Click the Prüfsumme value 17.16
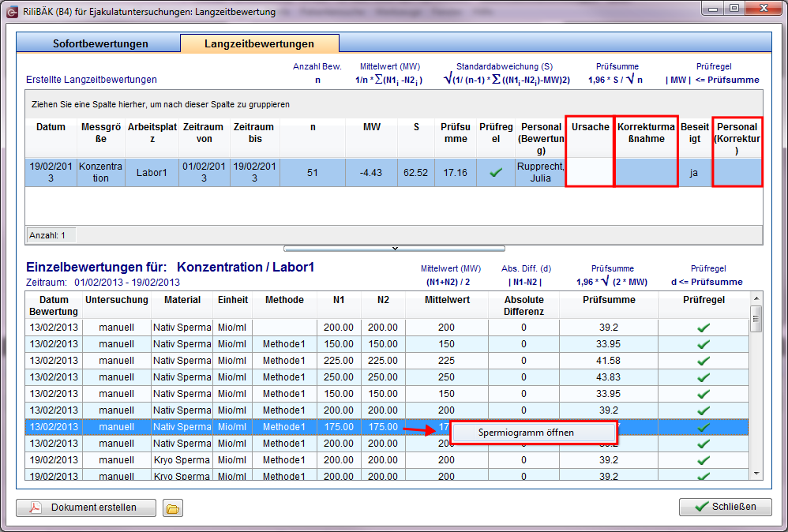This screenshot has height=532, width=788. (x=456, y=173)
